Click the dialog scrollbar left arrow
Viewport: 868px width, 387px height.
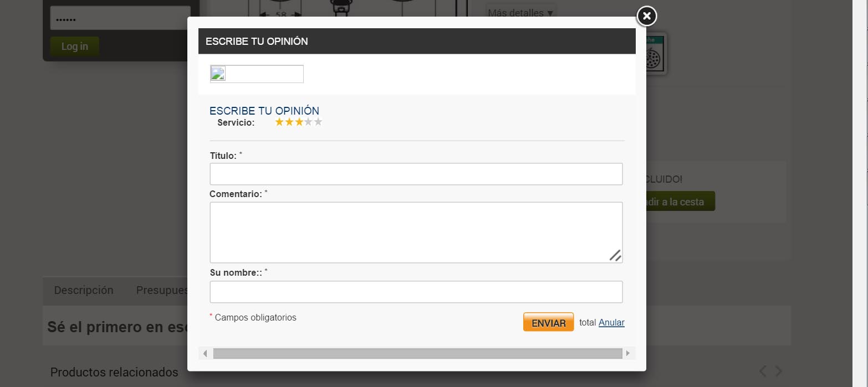point(205,353)
